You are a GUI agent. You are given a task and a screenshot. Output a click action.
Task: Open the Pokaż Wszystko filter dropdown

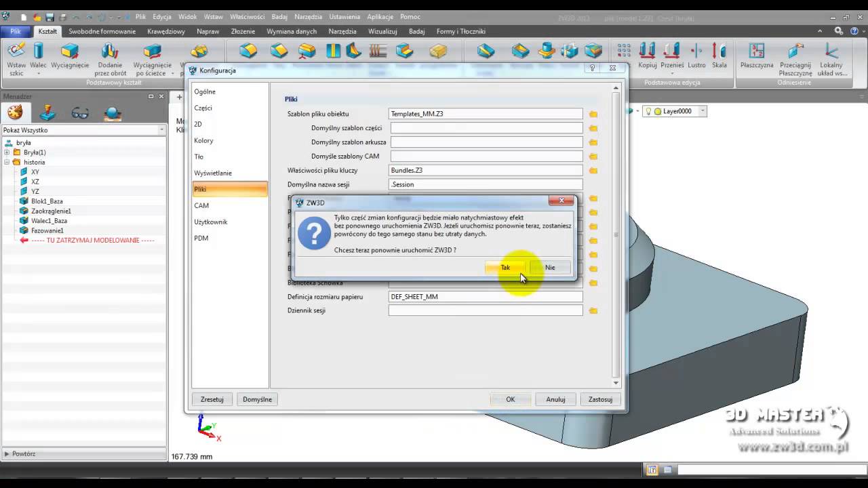[161, 130]
